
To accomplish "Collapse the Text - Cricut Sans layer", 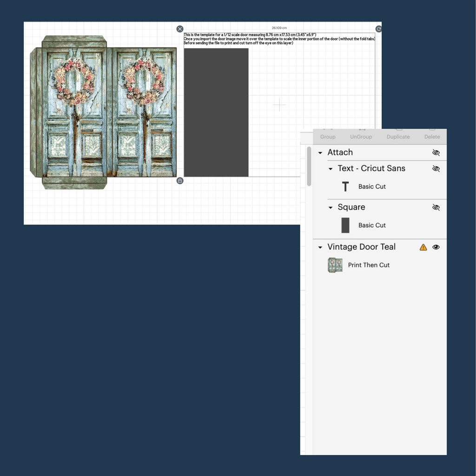I will pyautogui.click(x=331, y=169).
